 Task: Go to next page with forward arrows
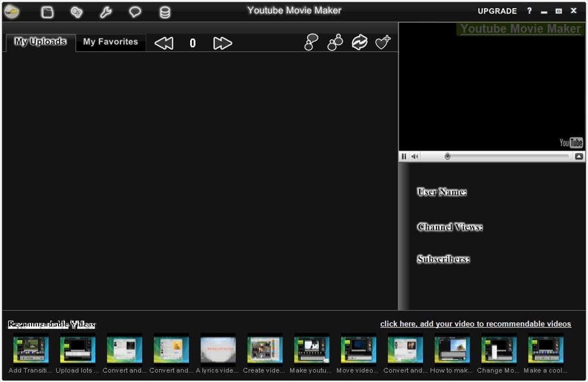pyautogui.click(x=222, y=43)
